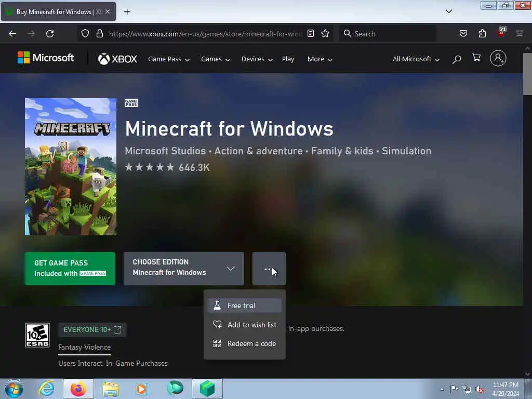Image resolution: width=532 pixels, height=399 pixels.
Task: Expand the All Microsoft menu
Action: click(x=416, y=59)
